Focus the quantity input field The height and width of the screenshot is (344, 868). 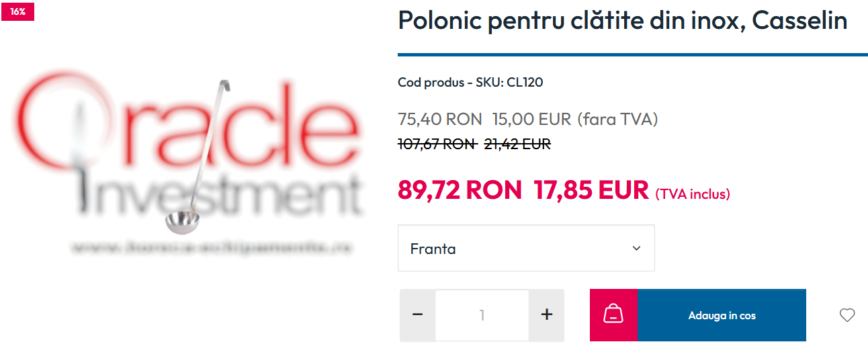482,315
